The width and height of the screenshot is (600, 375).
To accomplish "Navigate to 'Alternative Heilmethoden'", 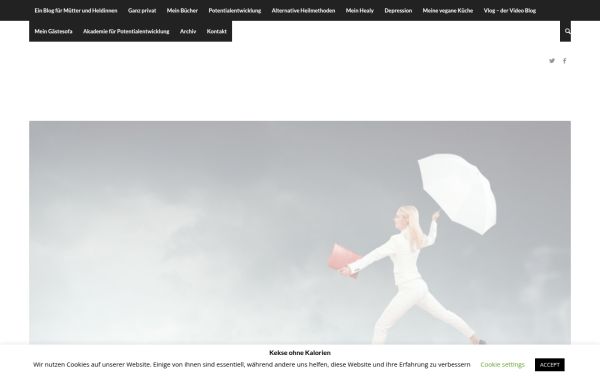I will (x=303, y=10).
